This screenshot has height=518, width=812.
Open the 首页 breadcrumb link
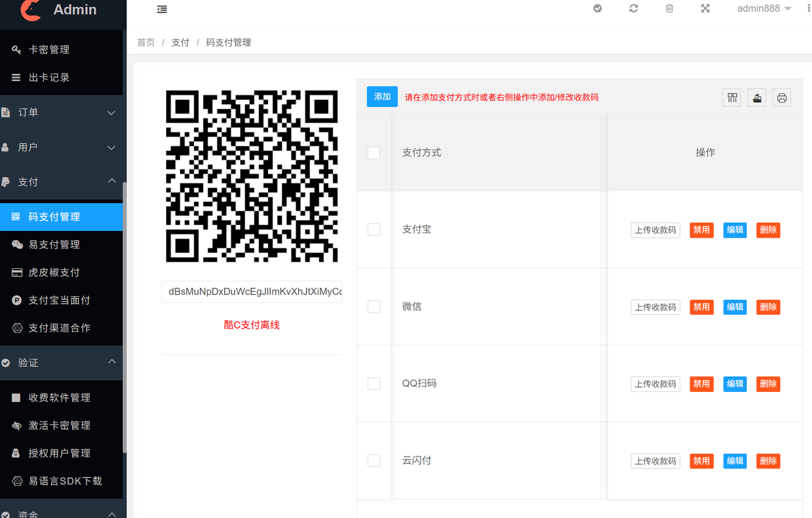click(x=146, y=42)
